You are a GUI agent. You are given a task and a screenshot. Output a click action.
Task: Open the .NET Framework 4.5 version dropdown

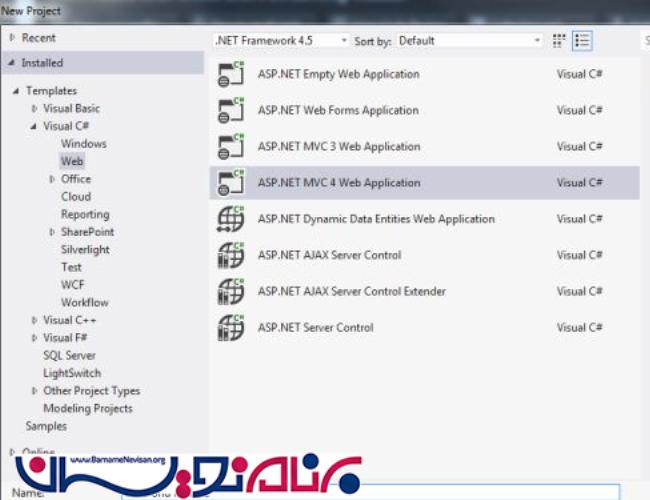[281, 41]
